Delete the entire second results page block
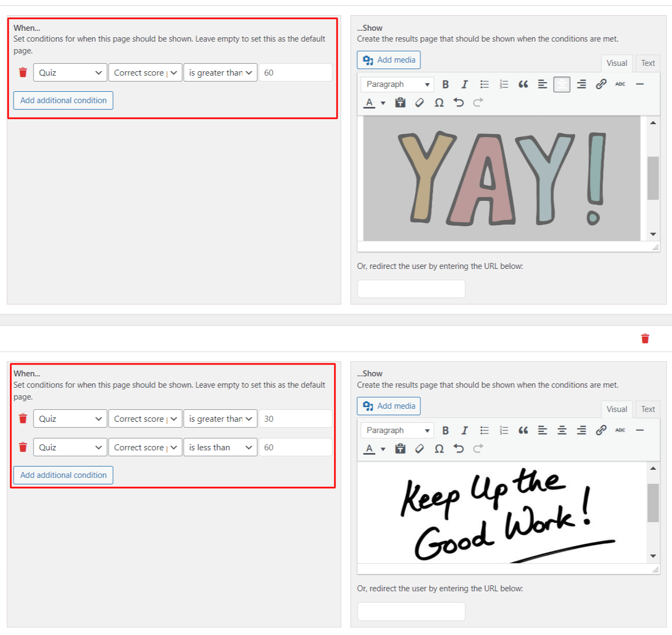Image resolution: width=672 pixels, height=635 pixels. point(645,339)
